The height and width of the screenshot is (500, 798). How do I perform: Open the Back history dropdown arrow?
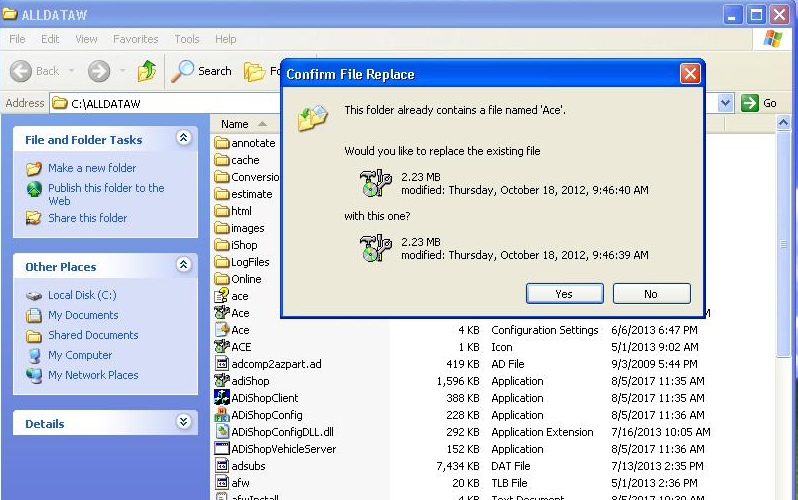point(72,71)
